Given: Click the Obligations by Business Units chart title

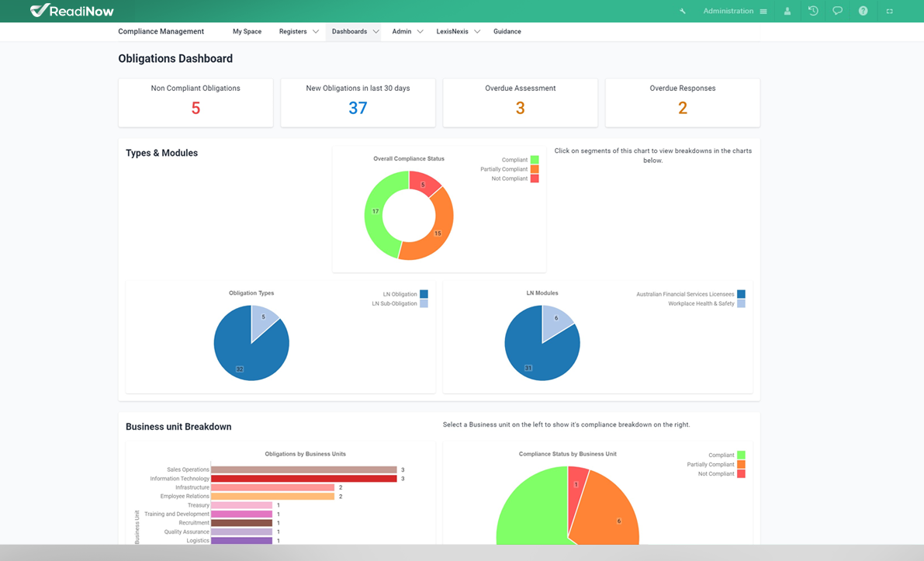Looking at the screenshot, I should click(x=305, y=454).
